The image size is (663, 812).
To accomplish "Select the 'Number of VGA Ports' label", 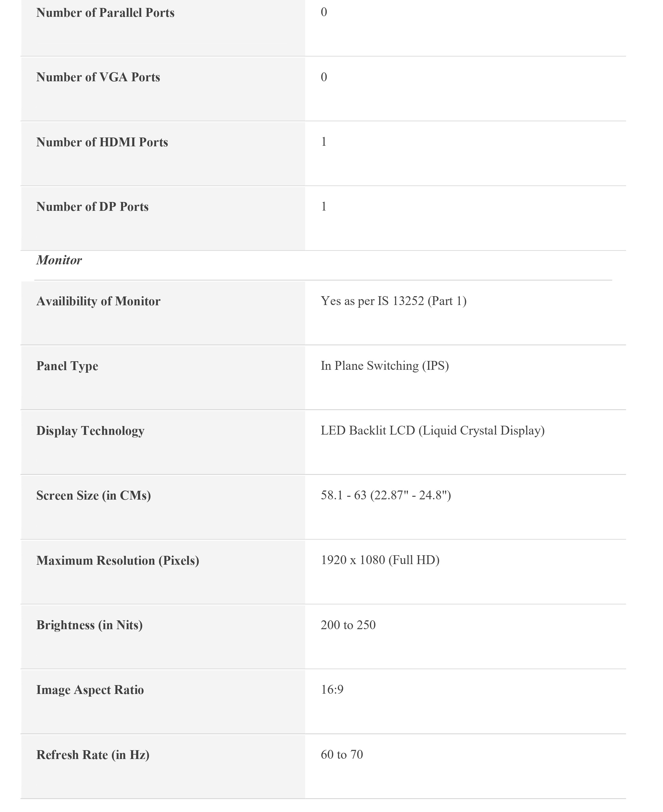I will coord(98,77).
